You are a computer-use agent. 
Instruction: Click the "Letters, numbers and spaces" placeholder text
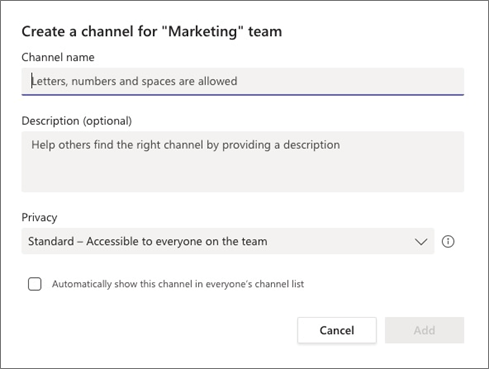click(134, 81)
